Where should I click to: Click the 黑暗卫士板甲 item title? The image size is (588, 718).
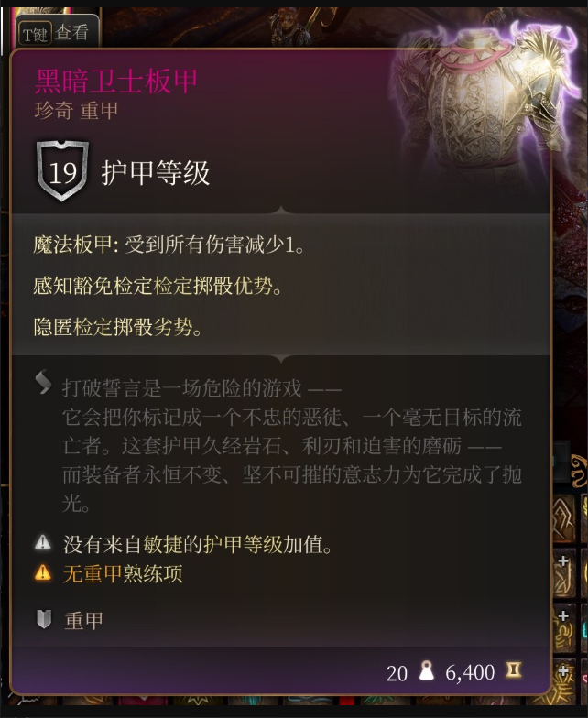(115, 81)
